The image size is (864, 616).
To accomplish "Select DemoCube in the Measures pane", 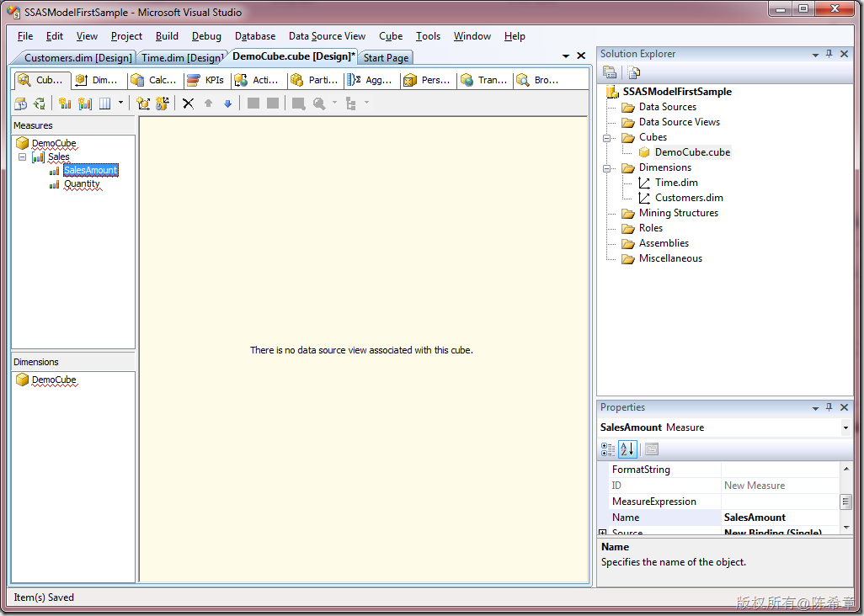I will point(54,143).
